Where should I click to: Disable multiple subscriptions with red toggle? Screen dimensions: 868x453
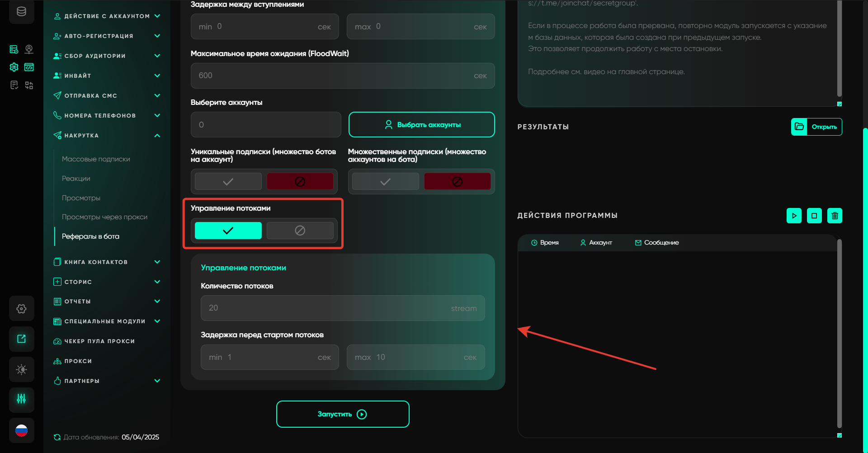(457, 182)
